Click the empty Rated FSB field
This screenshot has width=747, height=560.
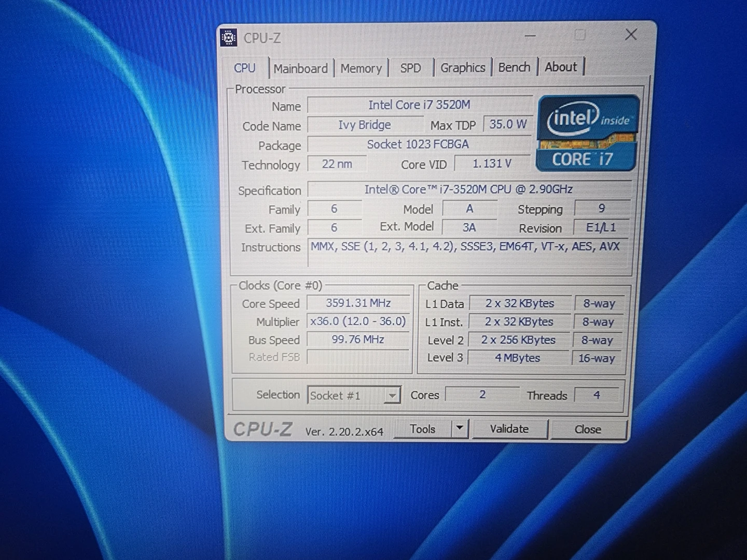358,357
